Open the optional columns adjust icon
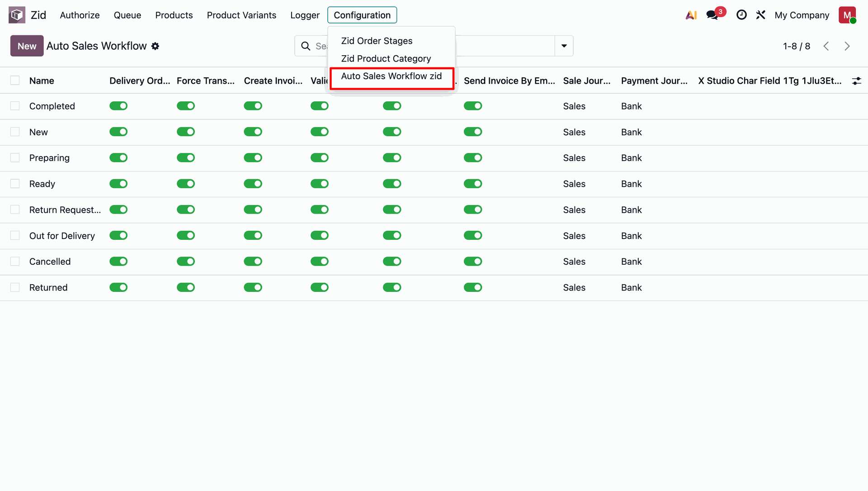 click(856, 81)
